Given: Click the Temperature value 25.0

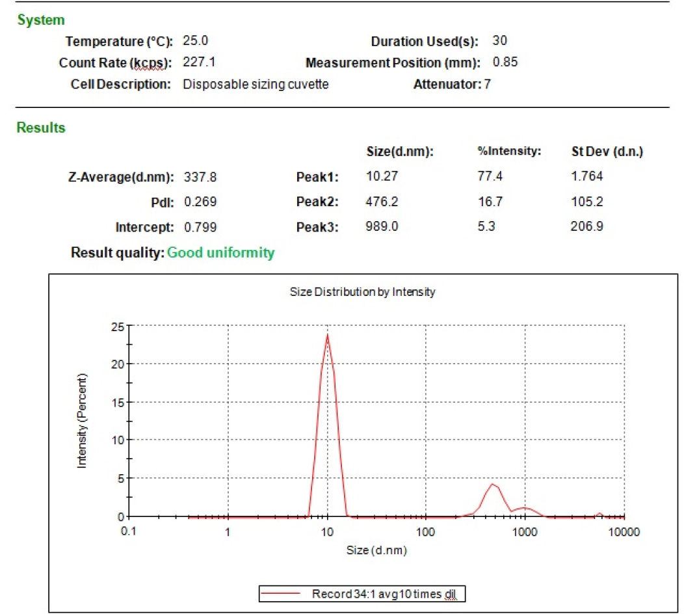Looking at the screenshot, I should (195, 41).
